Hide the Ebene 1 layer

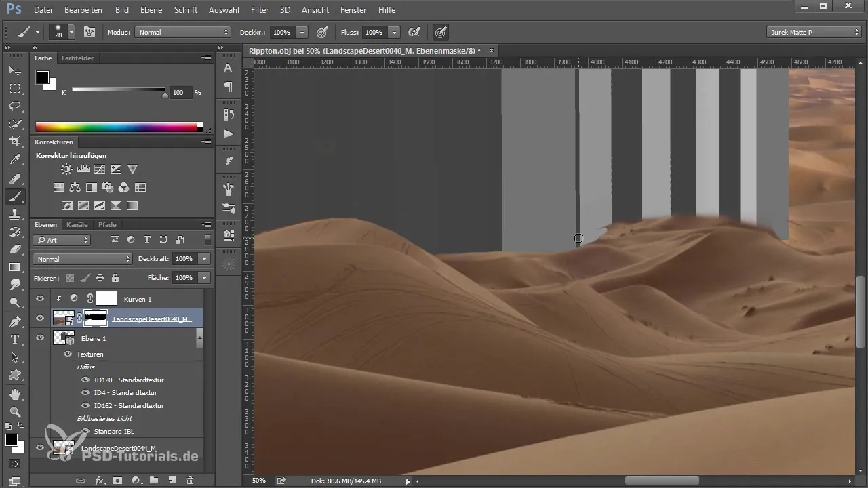click(40, 338)
